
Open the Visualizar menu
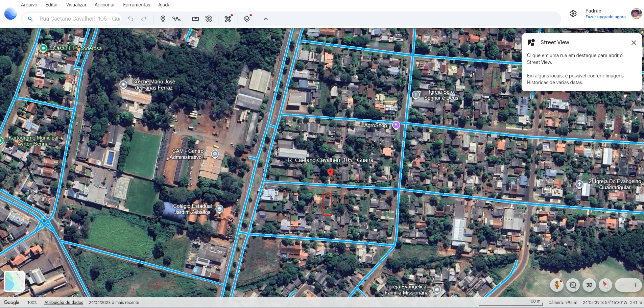click(x=76, y=5)
